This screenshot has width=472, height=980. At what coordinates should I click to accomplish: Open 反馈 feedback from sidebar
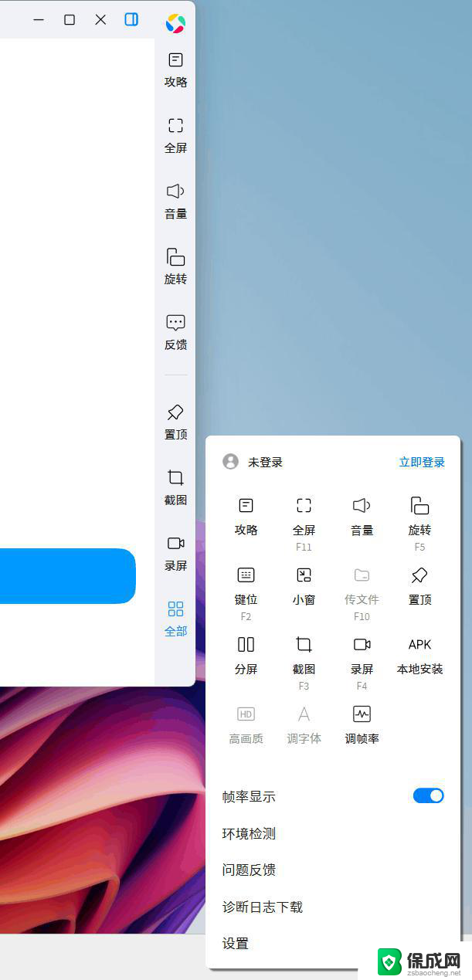[175, 331]
